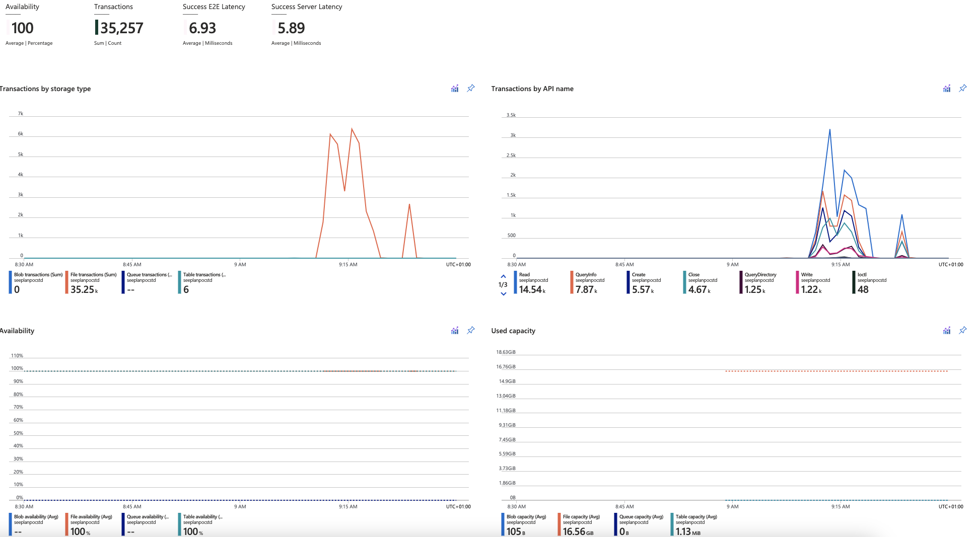Image resolution: width=980 pixels, height=537 pixels.
Task: Click the Success E2E Latency tile
Action: 213,26
